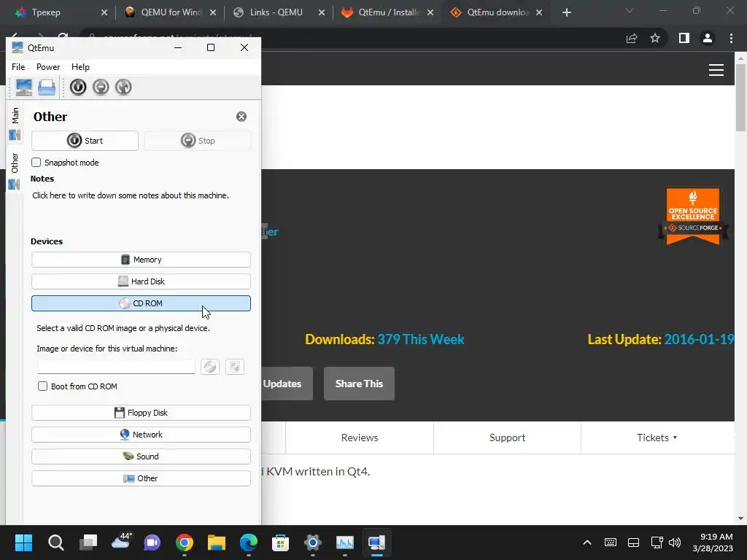Switch to the Трекер browser tab
This screenshot has width=747, height=560.
click(x=60, y=12)
